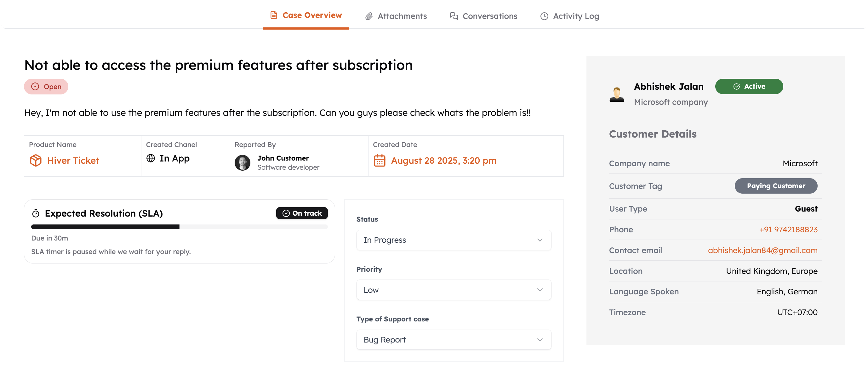This screenshot has height=391, width=868.
Task: Click the SLA resolution progress bar
Action: coord(179,227)
